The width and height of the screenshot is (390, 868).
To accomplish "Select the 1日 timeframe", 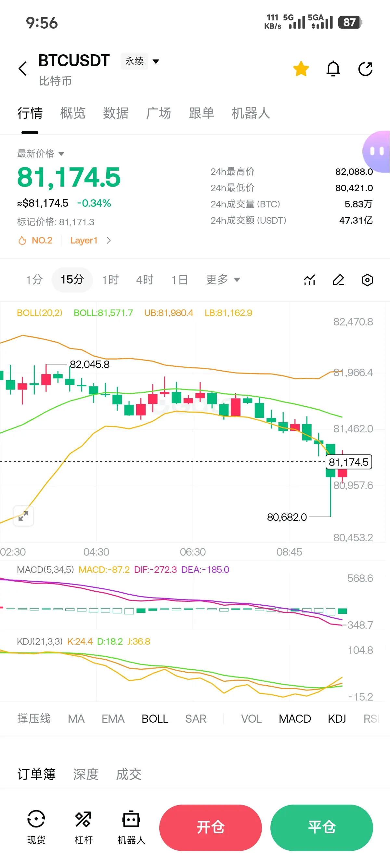I will tap(179, 280).
